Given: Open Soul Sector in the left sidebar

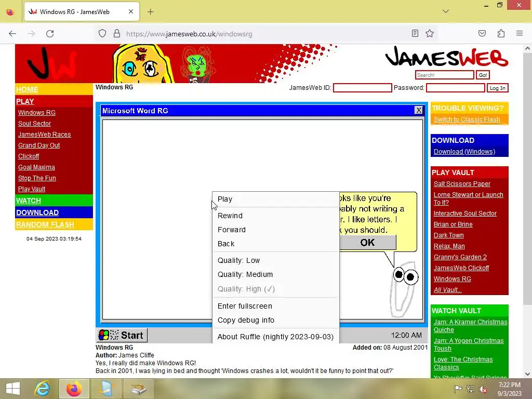Looking at the screenshot, I should [x=35, y=124].
